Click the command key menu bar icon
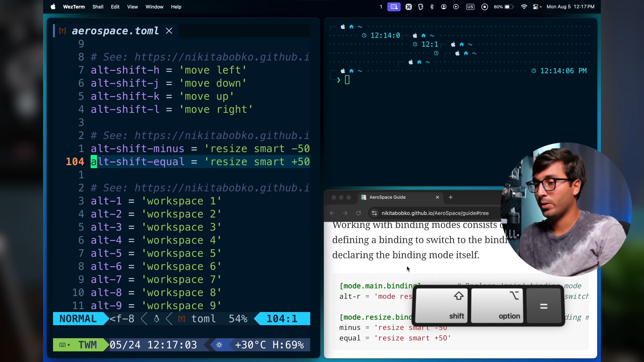 (x=409, y=7)
